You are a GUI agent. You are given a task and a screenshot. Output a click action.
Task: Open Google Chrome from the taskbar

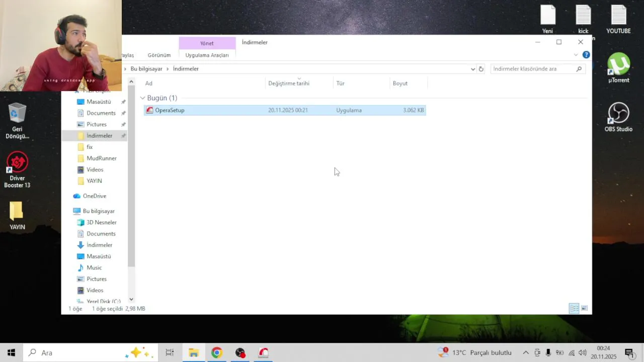tap(216, 352)
